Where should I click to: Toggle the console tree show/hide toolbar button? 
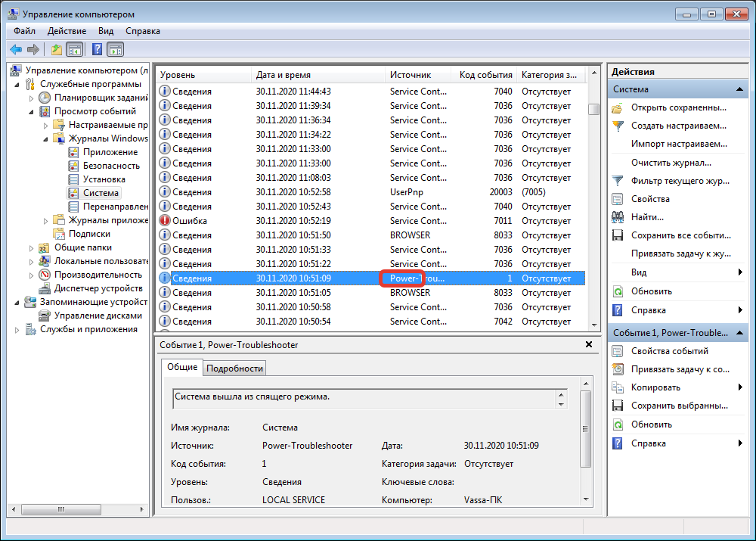pos(75,50)
